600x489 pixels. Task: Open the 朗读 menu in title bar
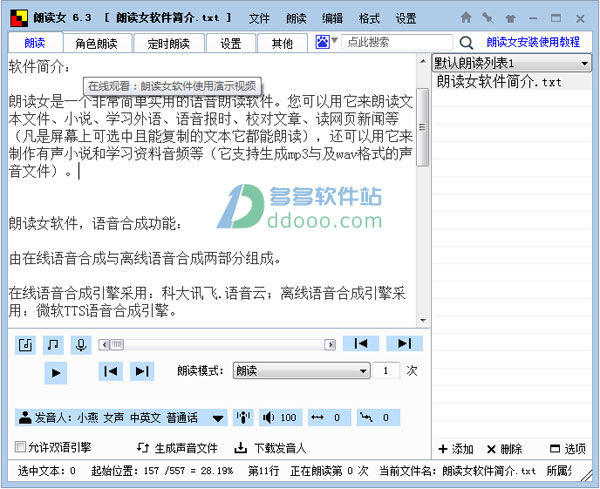[296, 18]
